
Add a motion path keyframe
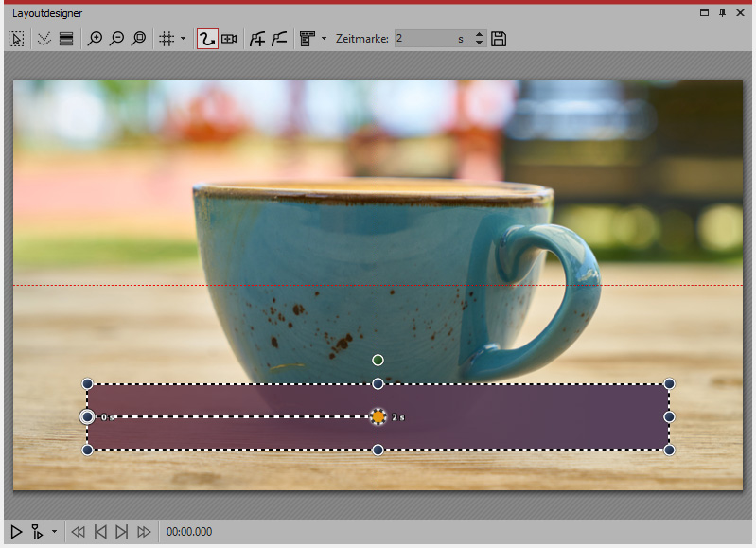256,39
